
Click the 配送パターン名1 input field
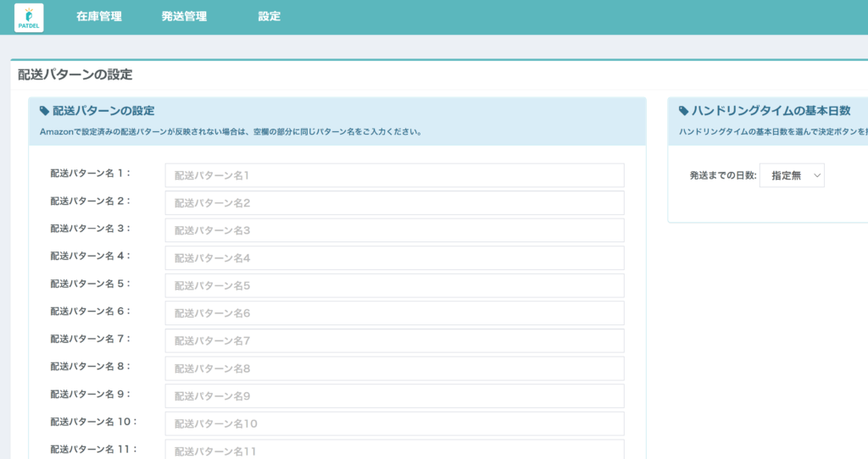(x=394, y=175)
